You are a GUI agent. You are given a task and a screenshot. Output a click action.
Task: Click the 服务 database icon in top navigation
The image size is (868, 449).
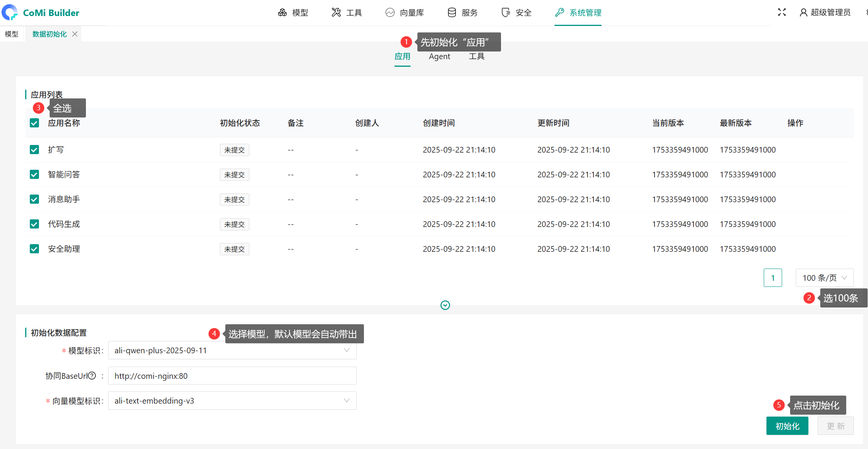tap(452, 13)
